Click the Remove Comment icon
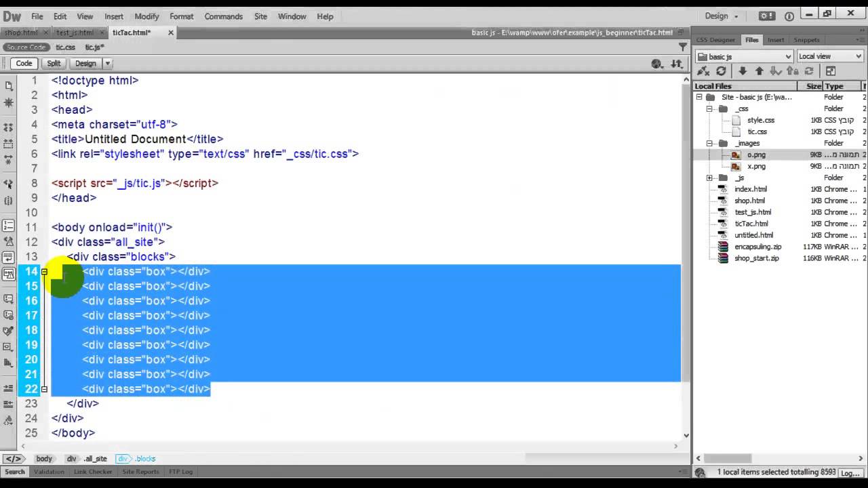 9,314
